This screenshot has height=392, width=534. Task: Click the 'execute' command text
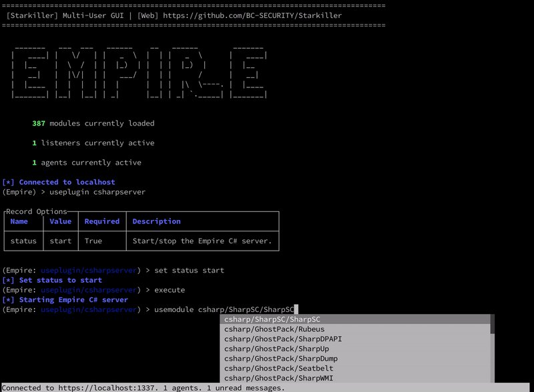click(x=170, y=290)
